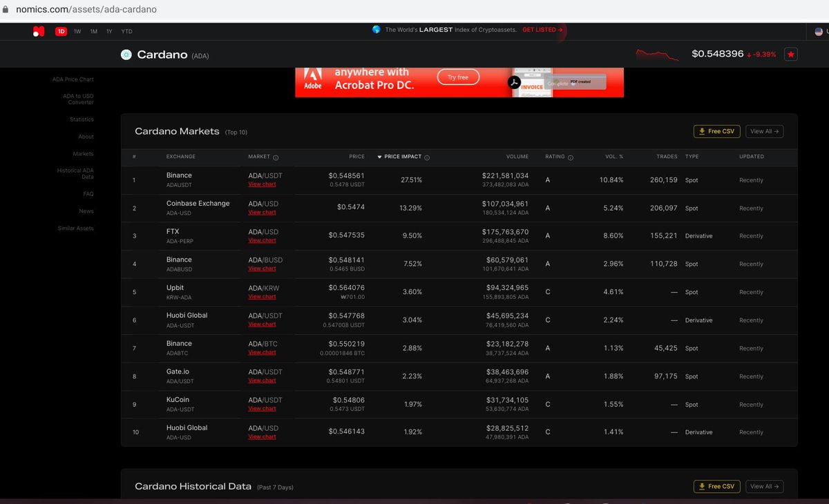The height and width of the screenshot is (504, 829).
Task: Open KuCoin exchange name
Action: pos(178,399)
